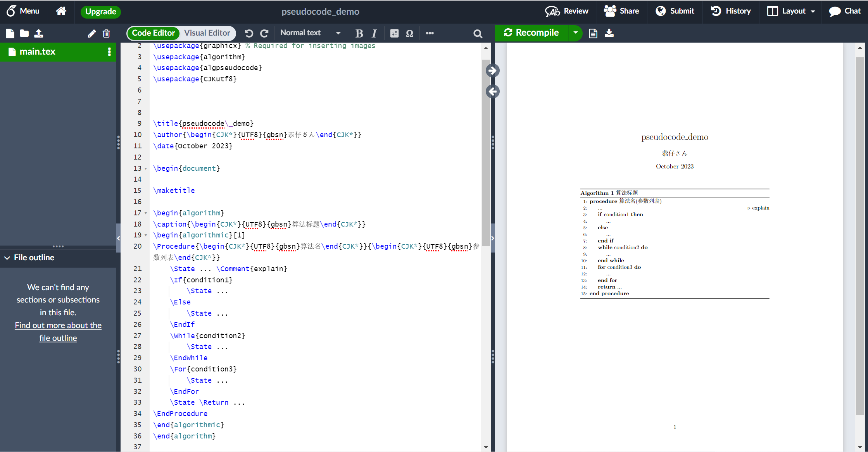Click the upload file icon
Image resolution: width=868 pixels, height=452 pixels.
(x=38, y=33)
